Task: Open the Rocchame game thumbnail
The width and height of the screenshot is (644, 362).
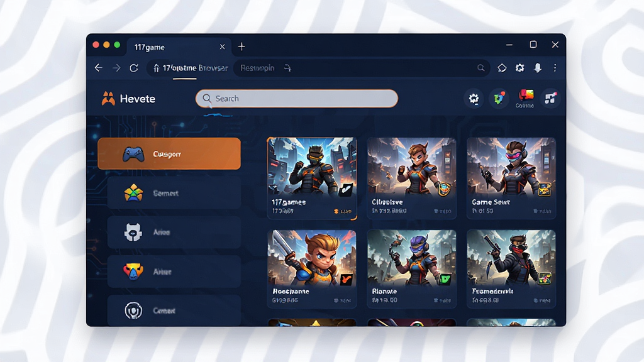Action: [x=312, y=257]
